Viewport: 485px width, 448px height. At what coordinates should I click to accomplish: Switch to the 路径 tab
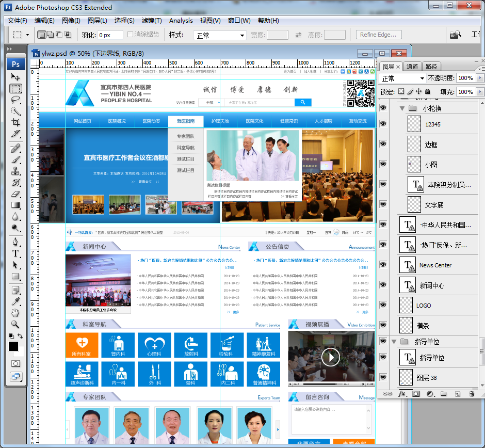[x=431, y=67]
